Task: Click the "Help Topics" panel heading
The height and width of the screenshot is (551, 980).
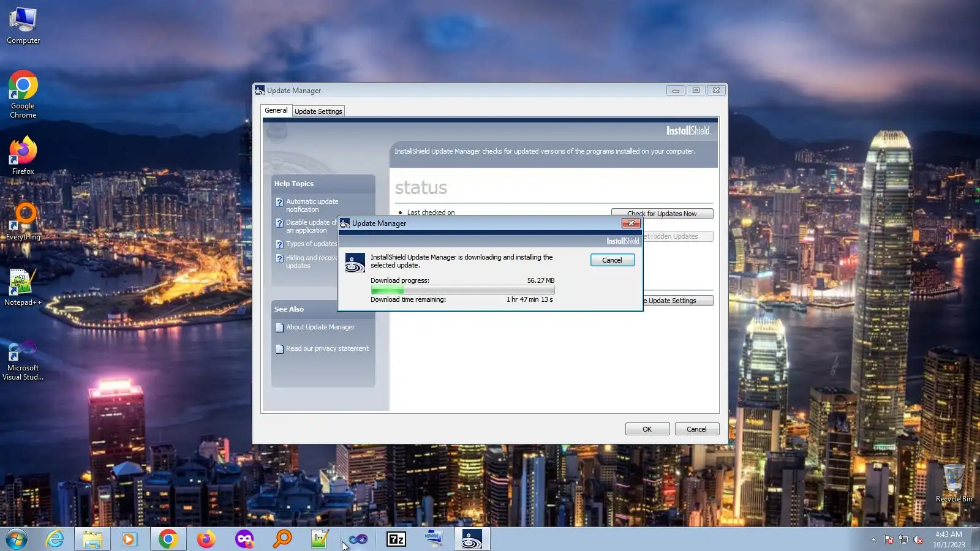Action: coord(294,184)
